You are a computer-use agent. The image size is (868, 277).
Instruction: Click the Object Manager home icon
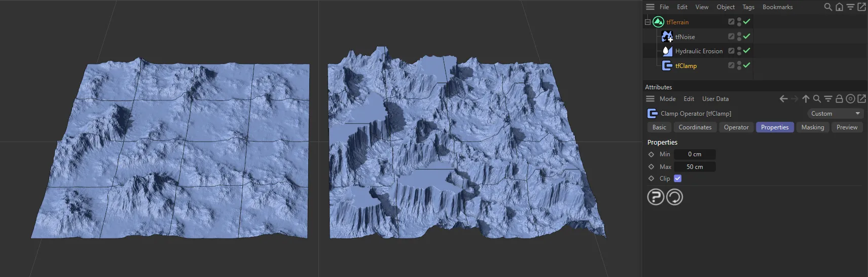tap(839, 7)
